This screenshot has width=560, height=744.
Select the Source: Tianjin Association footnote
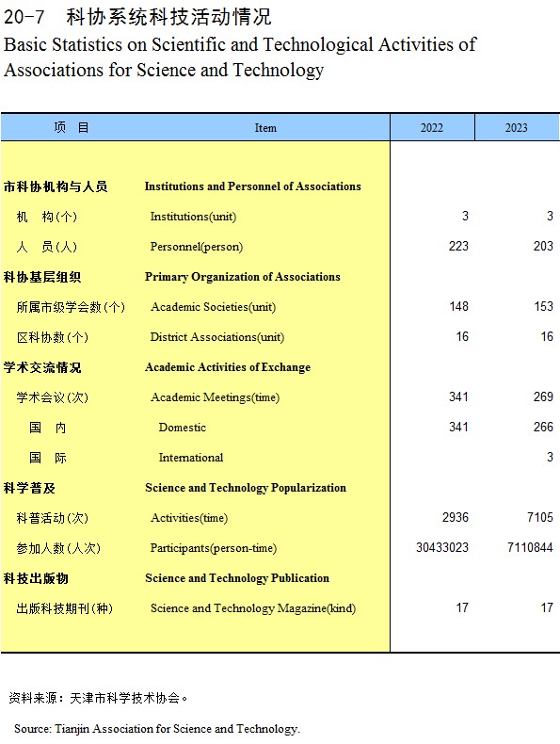point(157,729)
